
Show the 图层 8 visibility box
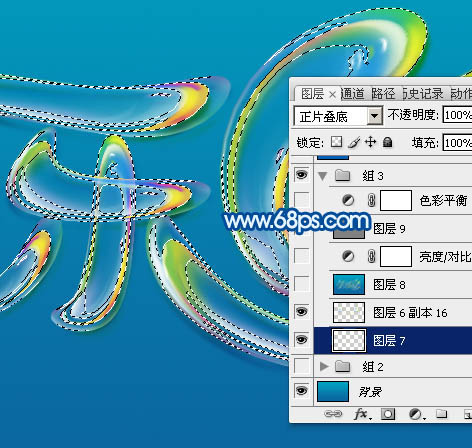point(302,284)
